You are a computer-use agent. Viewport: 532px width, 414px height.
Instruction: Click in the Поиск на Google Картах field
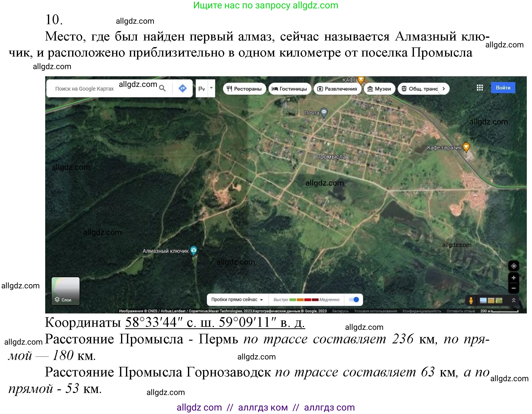(85, 89)
